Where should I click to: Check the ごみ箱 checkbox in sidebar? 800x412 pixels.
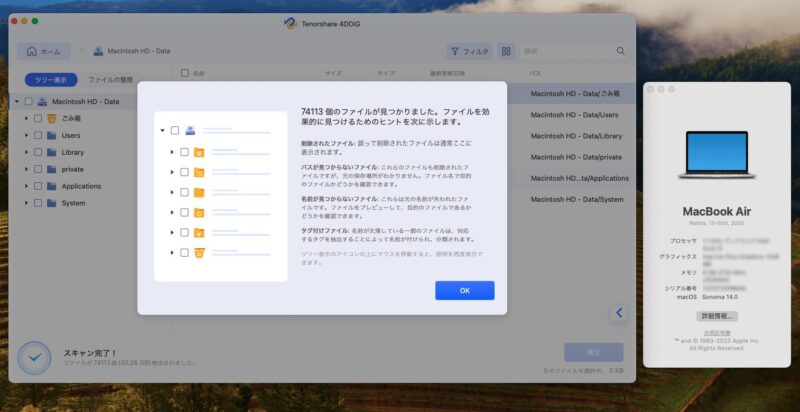pos(38,118)
